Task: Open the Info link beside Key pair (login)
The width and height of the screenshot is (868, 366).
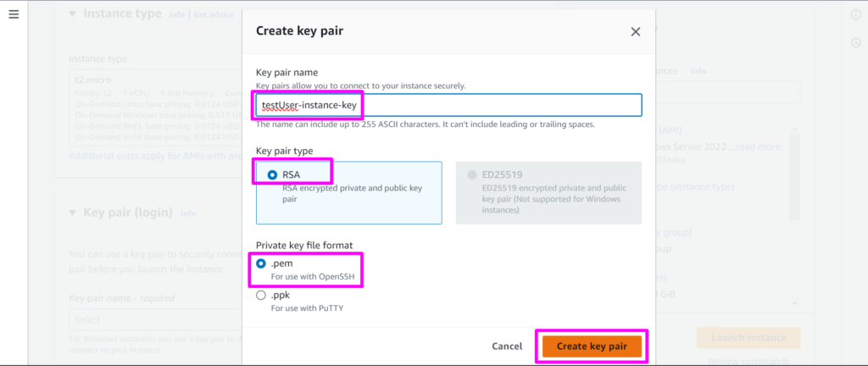Action: point(188,213)
